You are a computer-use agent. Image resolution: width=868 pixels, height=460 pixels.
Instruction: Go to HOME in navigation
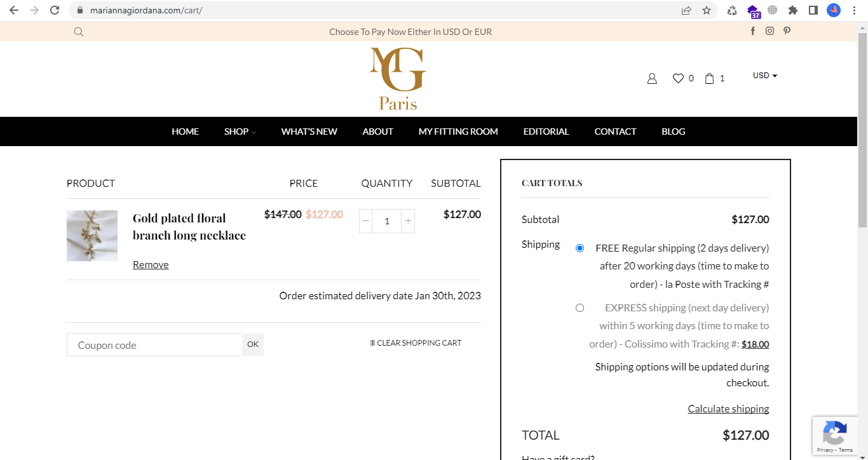[185, 132]
